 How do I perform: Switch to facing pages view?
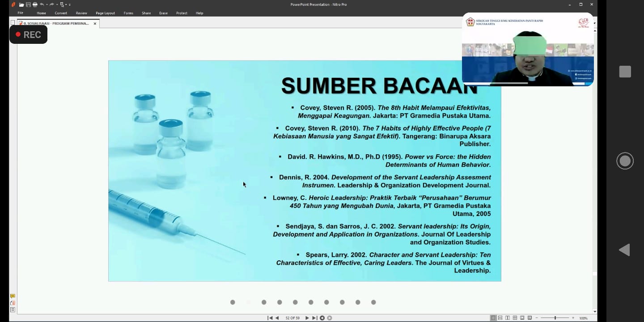pos(508,318)
